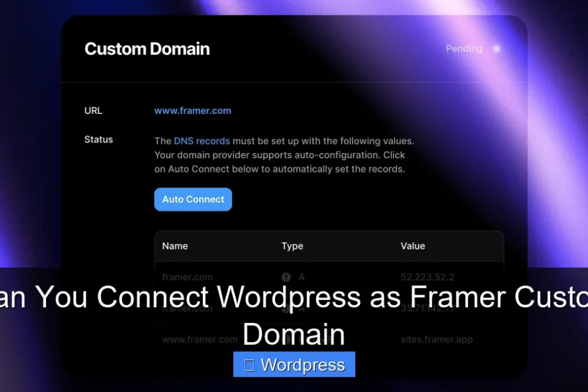588x392 pixels.
Task: Click the alert icon on the second framer.com record
Action: coord(286,309)
